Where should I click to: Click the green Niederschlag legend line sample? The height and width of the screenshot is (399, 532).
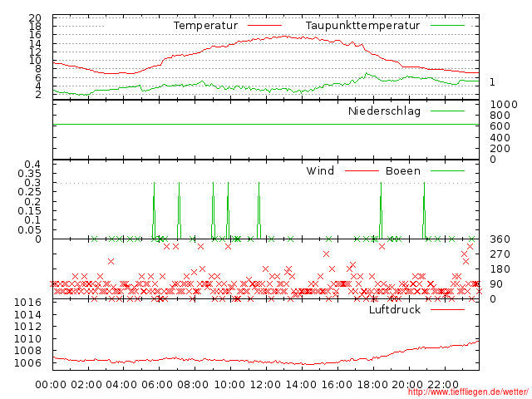(447, 111)
